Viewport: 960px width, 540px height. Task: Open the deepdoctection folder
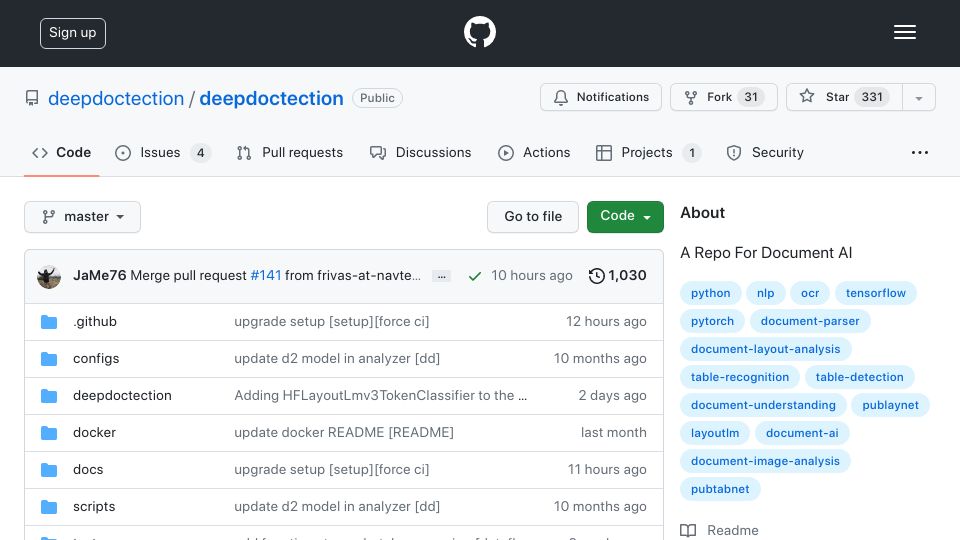pos(122,396)
